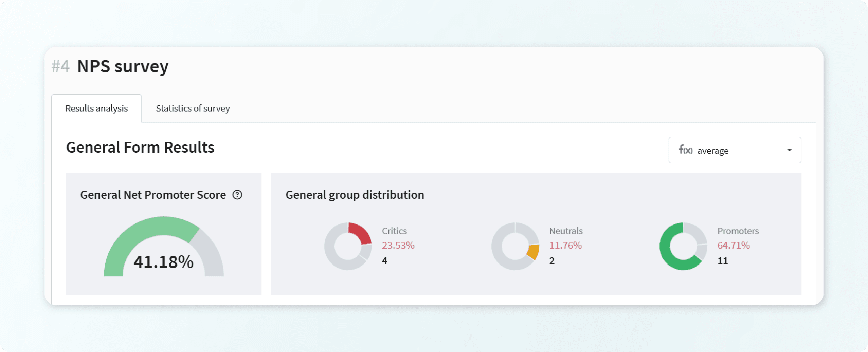Switch to the Results analysis tab

tap(96, 109)
